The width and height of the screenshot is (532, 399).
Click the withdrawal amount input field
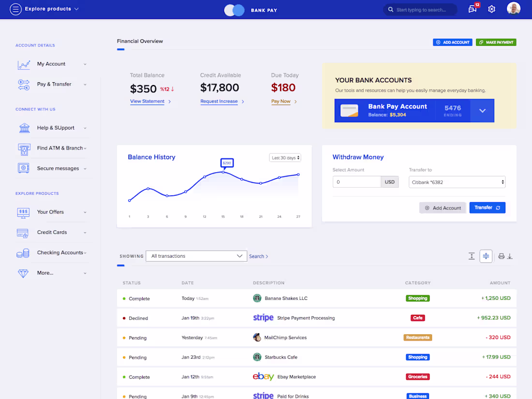point(356,182)
